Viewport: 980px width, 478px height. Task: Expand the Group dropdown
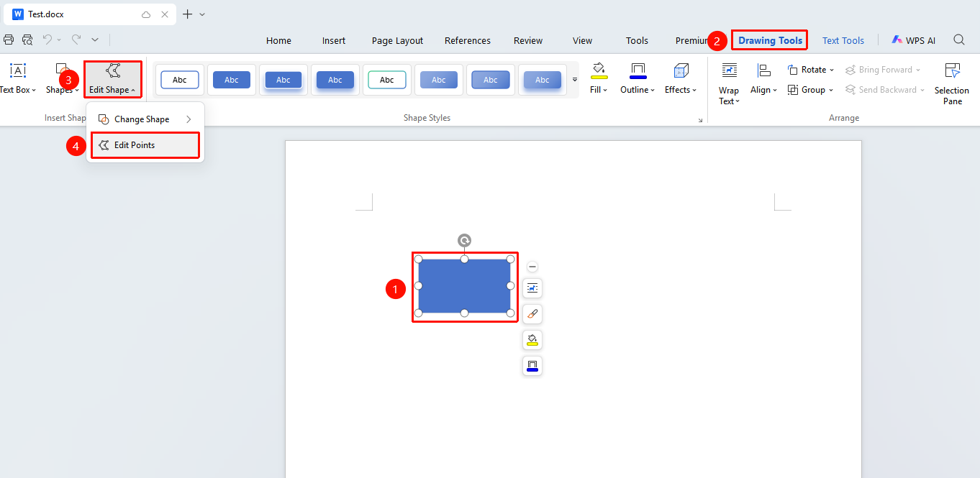tap(831, 91)
